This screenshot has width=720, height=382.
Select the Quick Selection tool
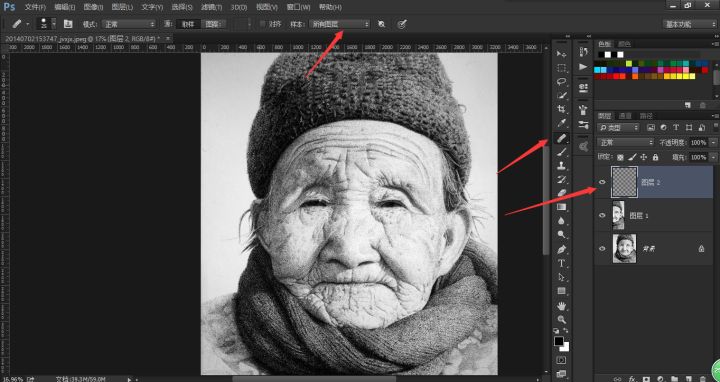click(x=561, y=96)
